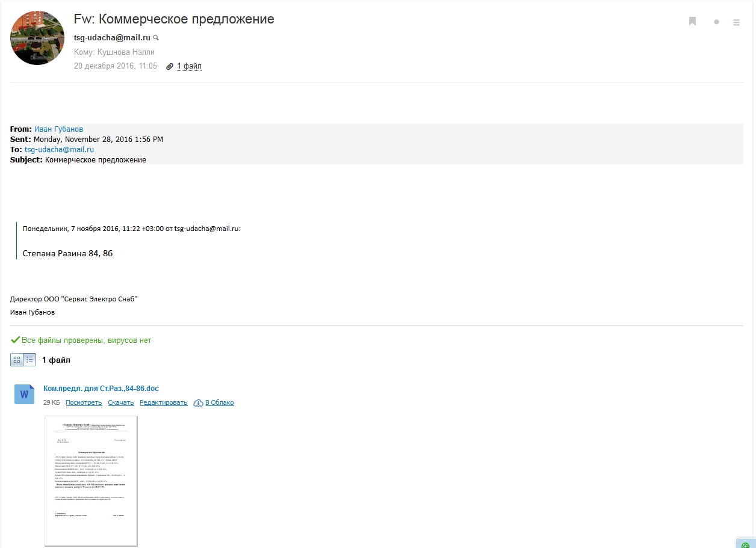Click the Word document file icon
The image size is (756, 548).
point(24,395)
